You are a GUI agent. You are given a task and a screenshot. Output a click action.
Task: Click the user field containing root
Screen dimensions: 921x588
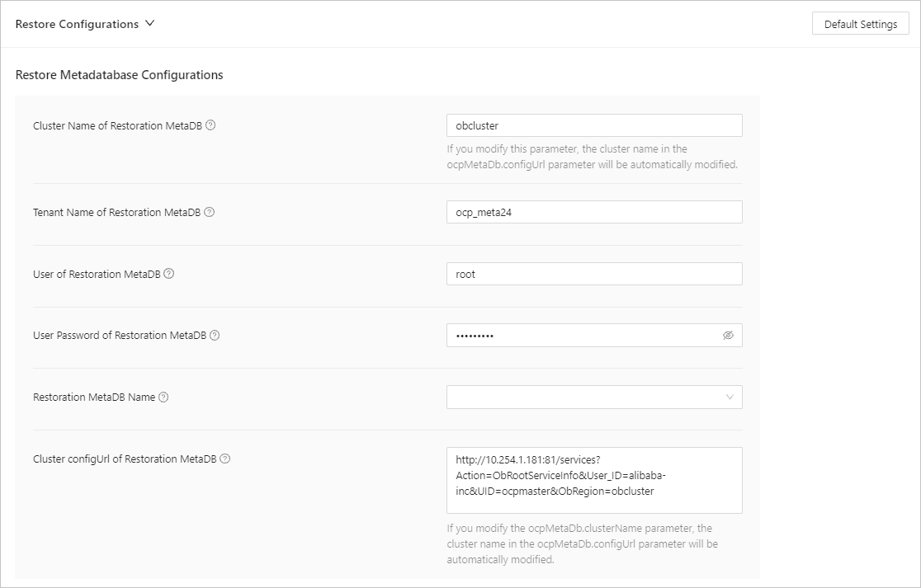pyautogui.click(x=594, y=274)
